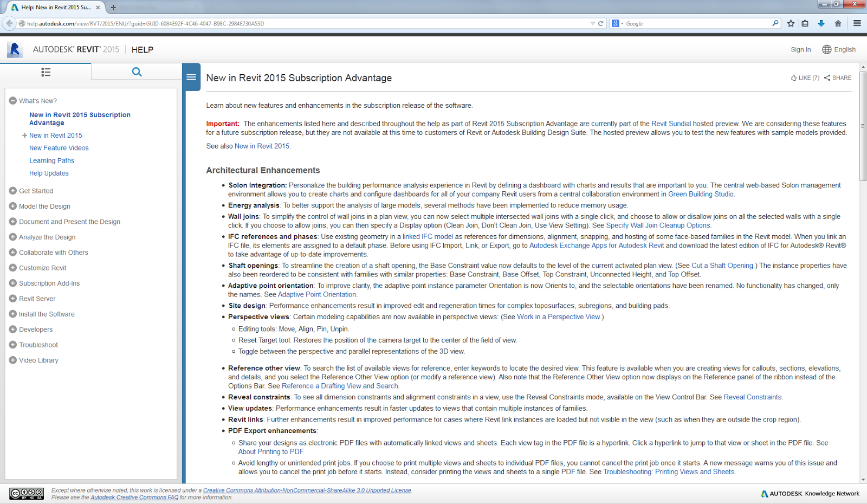Screen dimensions: 867x504
Task: Open New Feature Videos in sidebar
Action: coord(59,148)
